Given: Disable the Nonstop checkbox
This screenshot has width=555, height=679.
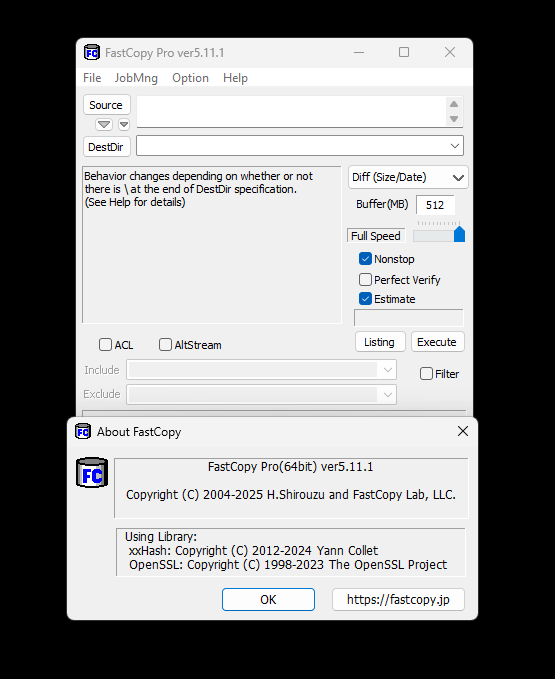Looking at the screenshot, I should 365,259.
